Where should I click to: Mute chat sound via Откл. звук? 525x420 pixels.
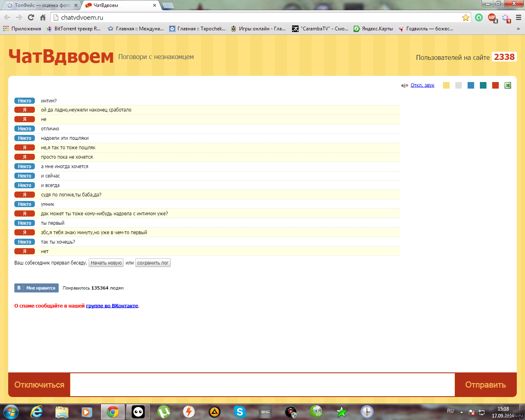(422, 85)
